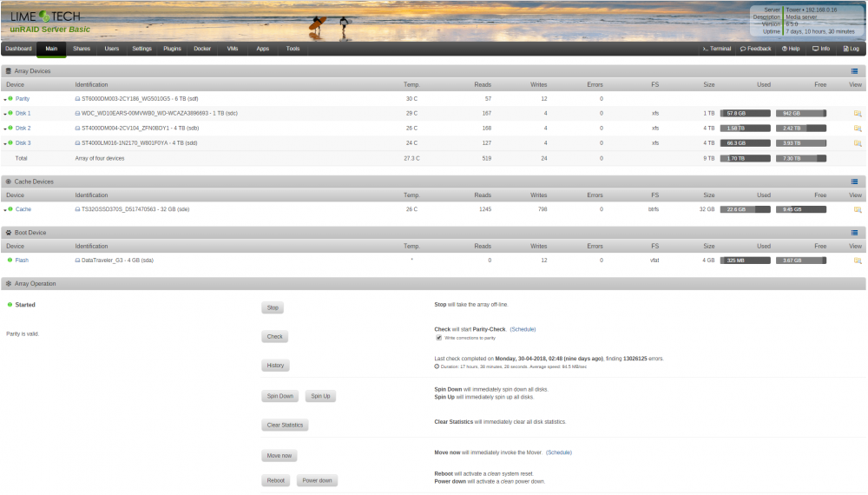Viewport: 868px width, 495px height.
Task: Open the Tools tab
Action: coord(293,49)
